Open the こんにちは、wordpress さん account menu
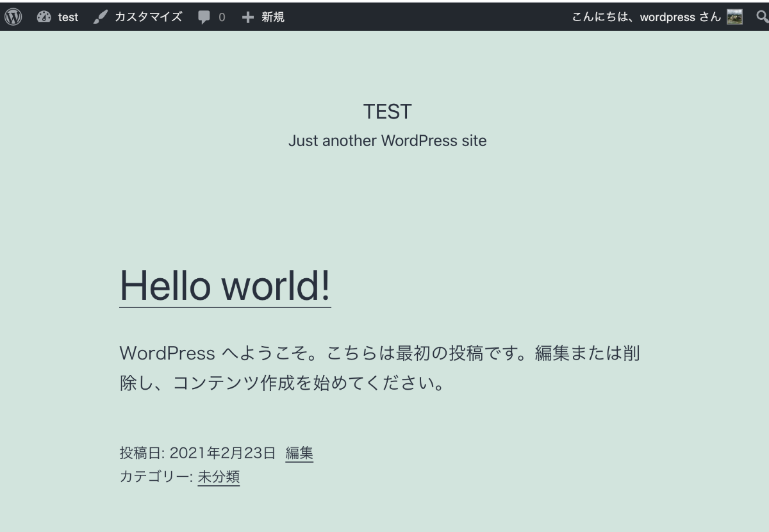Viewport: 769px width, 532px height. [x=647, y=17]
